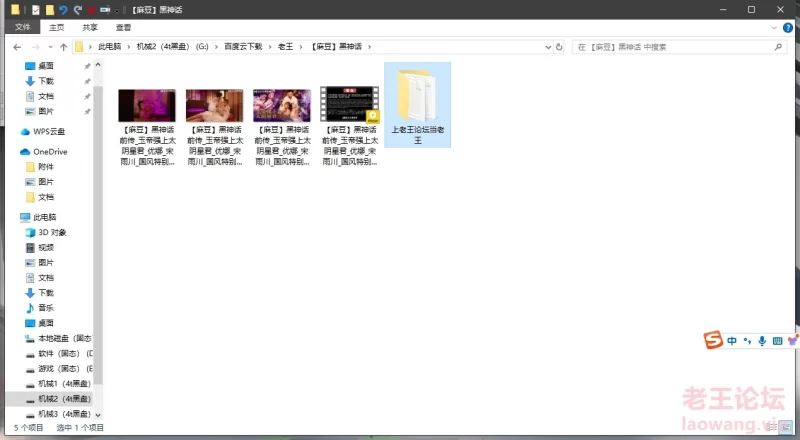
Task: Open 图片 folder under OneDrive
Action: 46,182
